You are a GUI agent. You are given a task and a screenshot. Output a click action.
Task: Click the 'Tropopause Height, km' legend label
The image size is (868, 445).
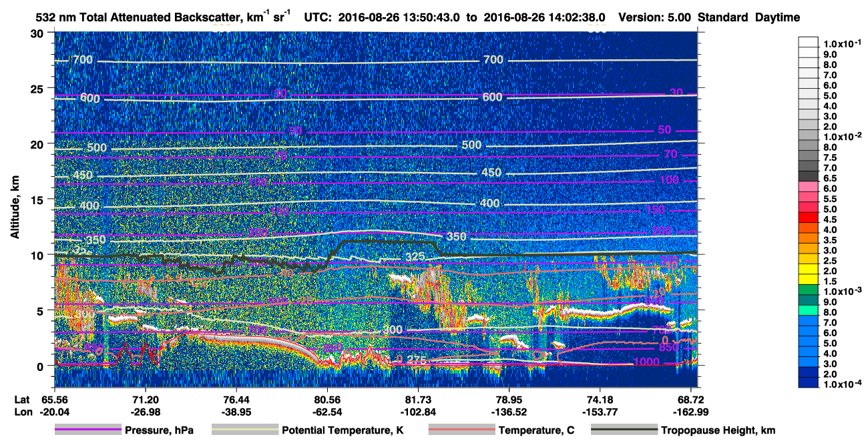click(718, 430)
